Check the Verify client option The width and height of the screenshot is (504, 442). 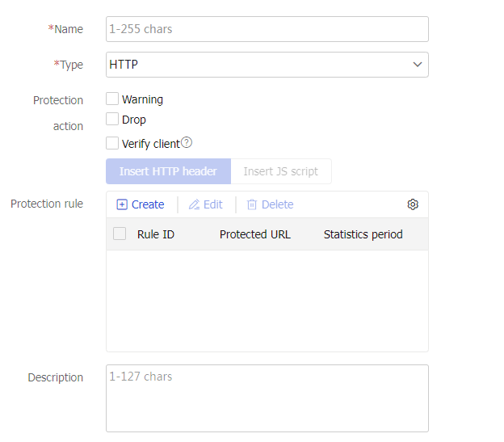(x=112, y=143)
